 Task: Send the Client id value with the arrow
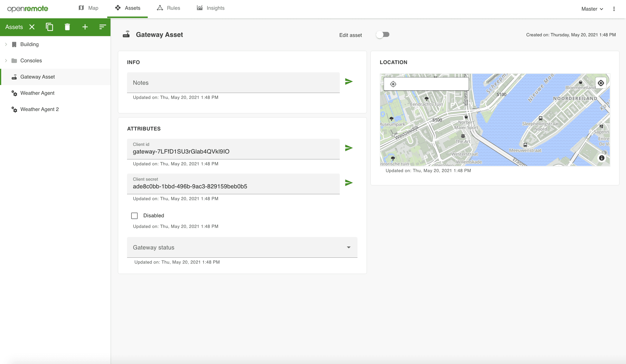[349, 148]
